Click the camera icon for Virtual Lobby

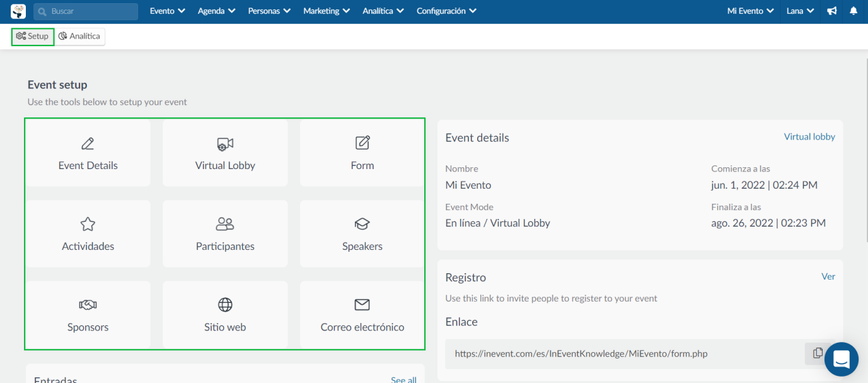click(x=225, y=144)
